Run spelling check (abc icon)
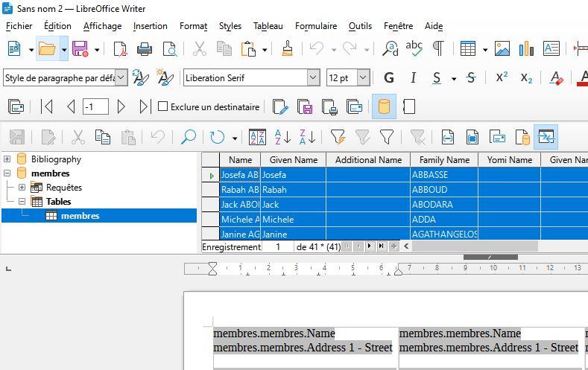Screen dimensions: 588x370 (x=414, y=48)
